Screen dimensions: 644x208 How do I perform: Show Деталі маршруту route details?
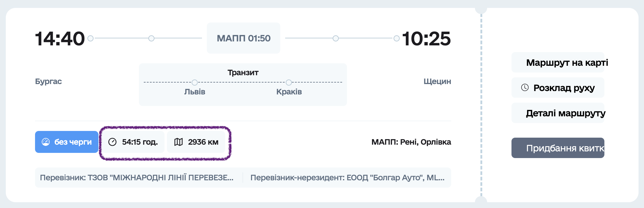tap(558, 113)
